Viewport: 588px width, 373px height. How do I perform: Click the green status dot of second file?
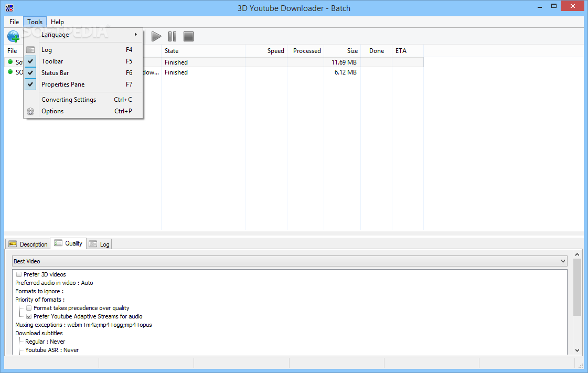[x=10, y=72]
